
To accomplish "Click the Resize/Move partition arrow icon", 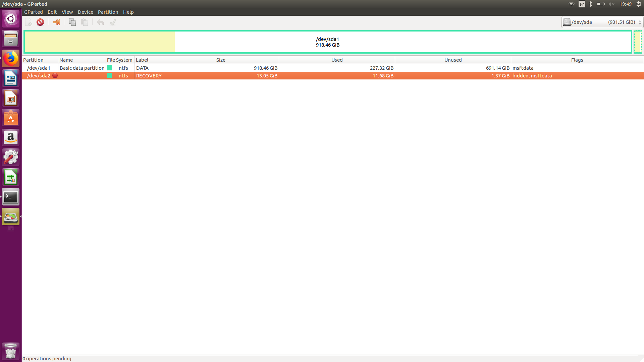I will pyautogui.click(x=56, y=22).
